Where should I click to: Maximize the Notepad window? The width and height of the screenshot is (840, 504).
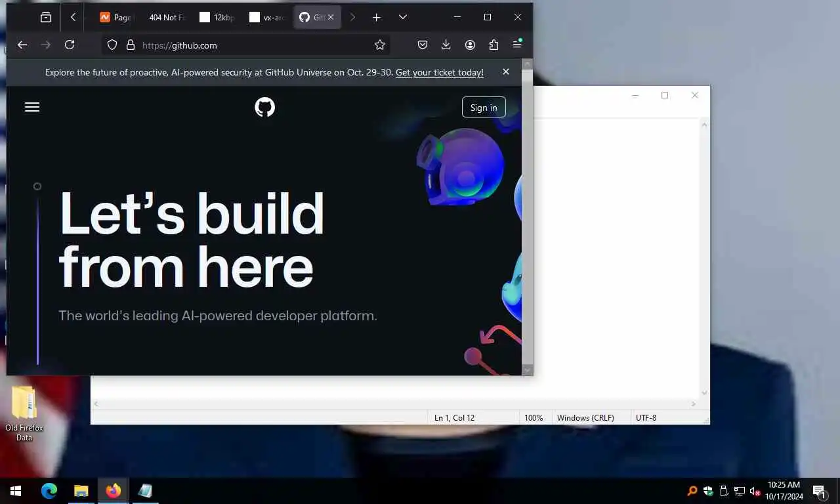[x=665, y=95]
